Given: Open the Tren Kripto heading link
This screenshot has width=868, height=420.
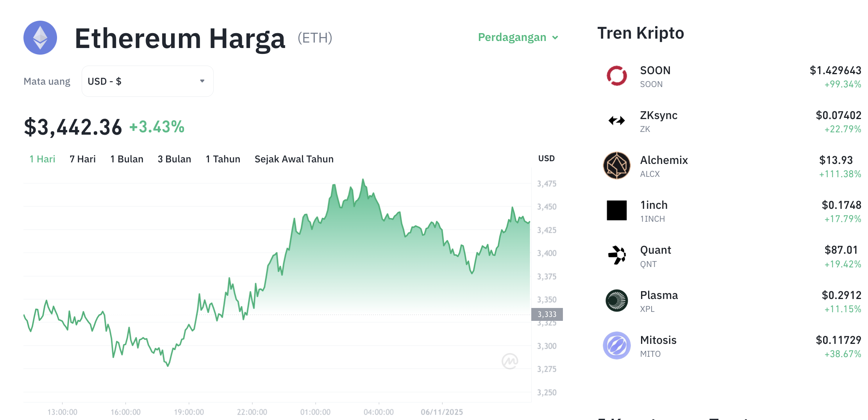Looking at the screenshot, I should [641, 33].
